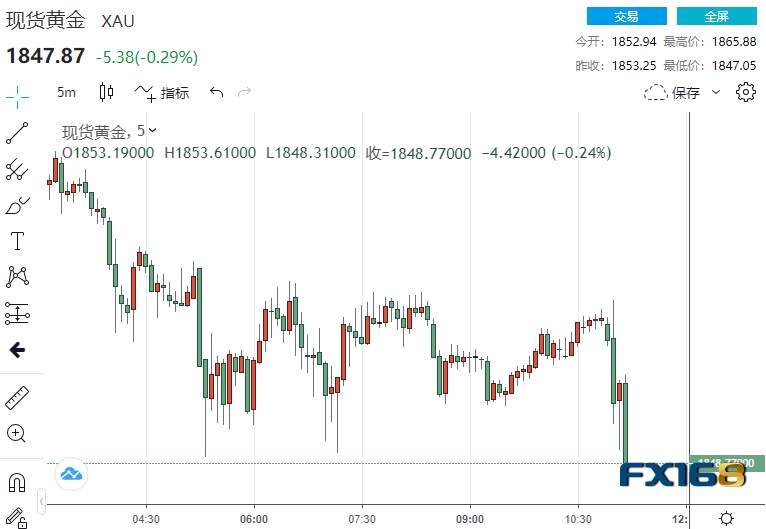766x529 pixels.
Task: Activate the zoom in tool
Action: [x=16, y=433]
